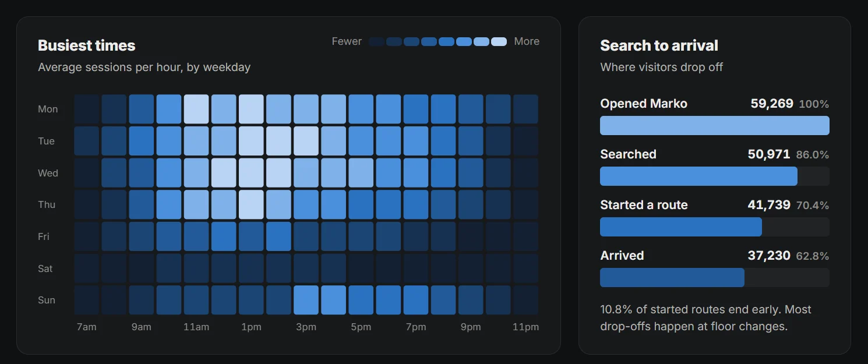Click the Sunday 7pm heatmap cell
This screenshot has height=364, width=868.
click(x=416, y=300)
